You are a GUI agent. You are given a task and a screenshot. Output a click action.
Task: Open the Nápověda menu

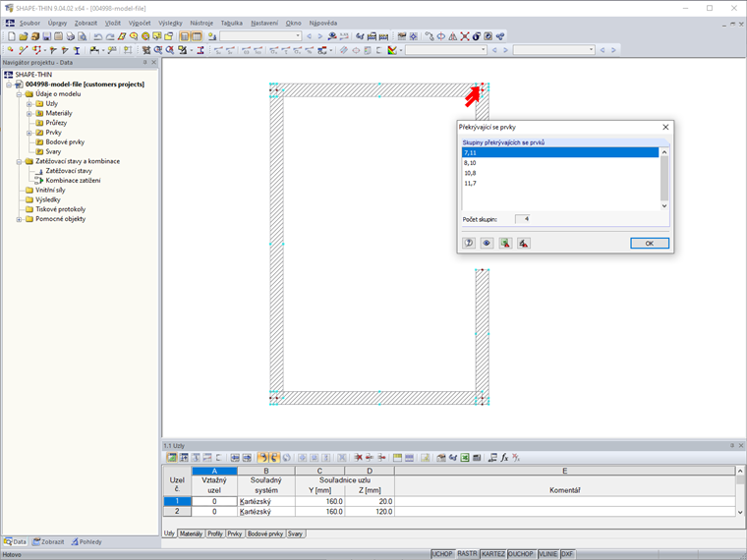click(x=323, y=23)
